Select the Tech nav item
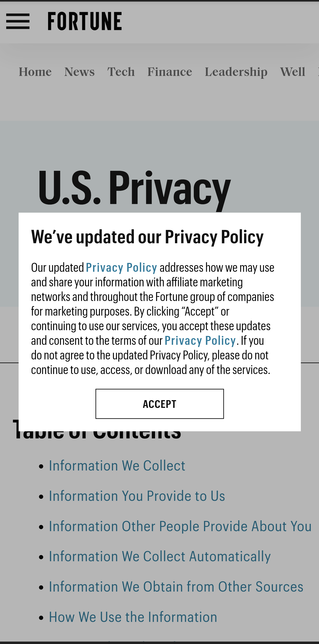The image size is (319, 644). coord(121,72)
